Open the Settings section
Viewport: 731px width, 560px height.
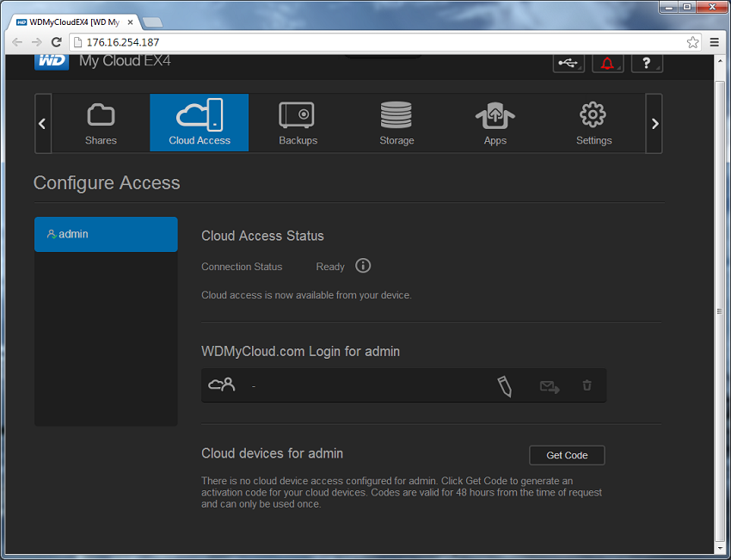pos(593,123)
